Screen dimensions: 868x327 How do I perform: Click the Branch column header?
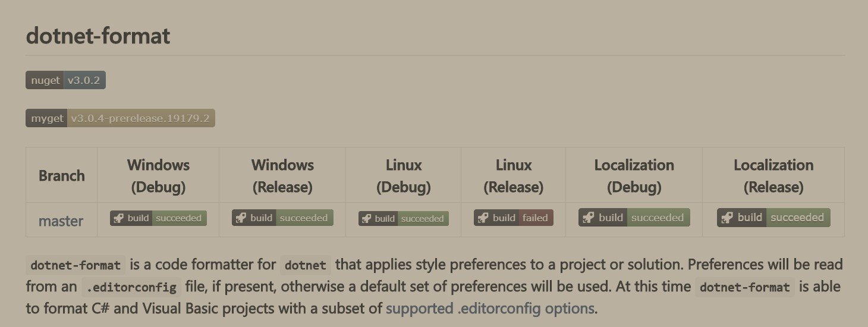(62, 176)
